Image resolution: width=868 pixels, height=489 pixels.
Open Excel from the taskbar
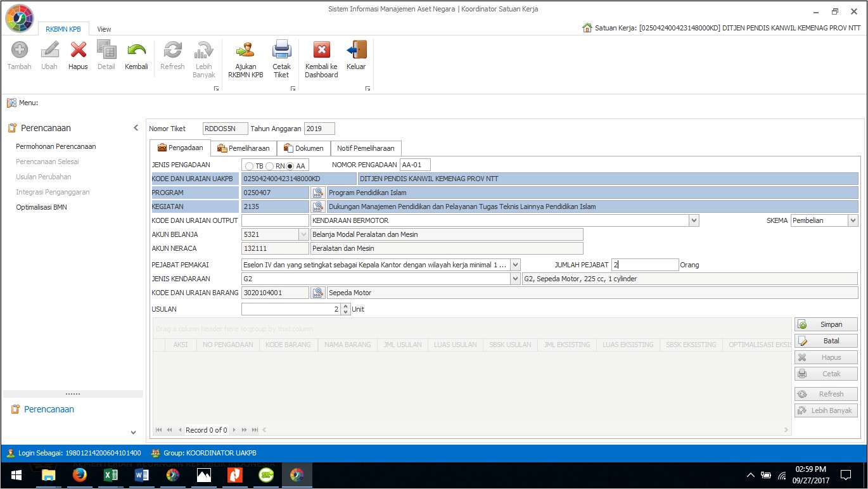(111, 475)
